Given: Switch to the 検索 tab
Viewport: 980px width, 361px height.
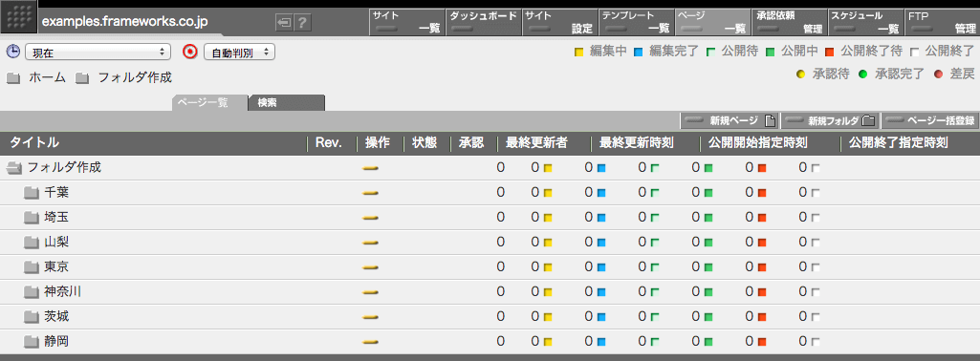Looking at the screenshot, I should point(286,103).
